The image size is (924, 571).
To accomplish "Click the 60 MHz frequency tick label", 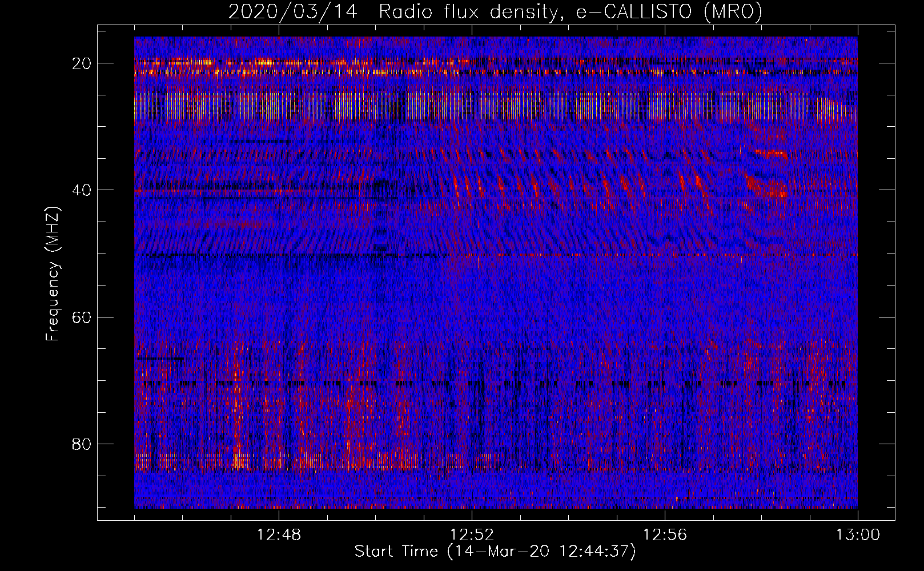I will point(82,317).
